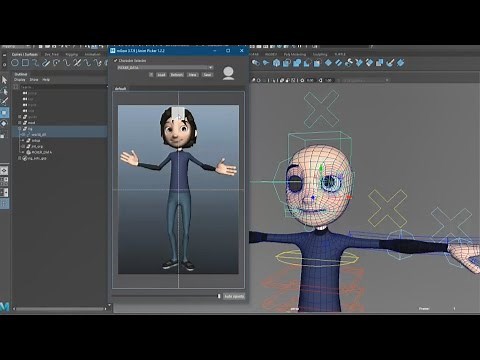Click the viewport exposure 0.00 field

[x=310, y=80]
